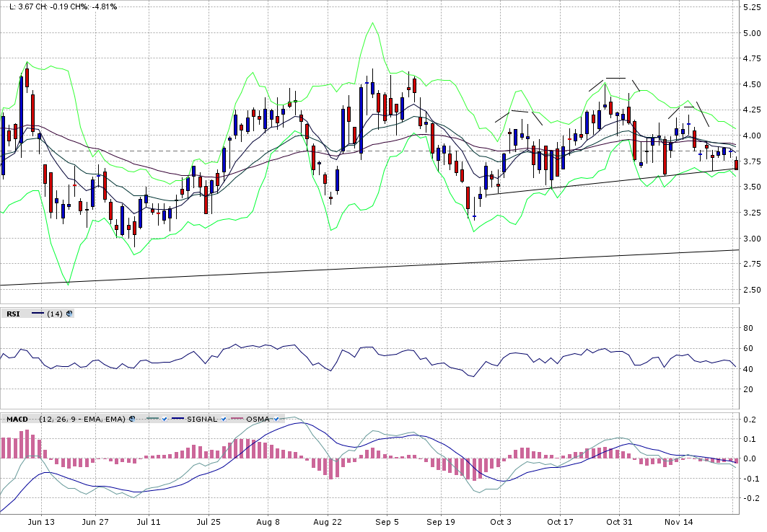Click the MACD indicator label
The width and height of the screenshot is (767, 532).
[17, 419]
